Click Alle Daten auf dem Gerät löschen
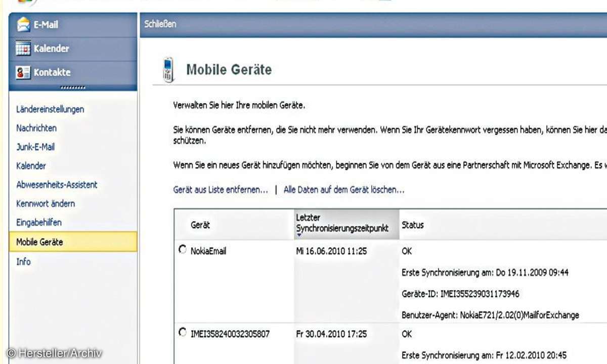 [344, 190]
